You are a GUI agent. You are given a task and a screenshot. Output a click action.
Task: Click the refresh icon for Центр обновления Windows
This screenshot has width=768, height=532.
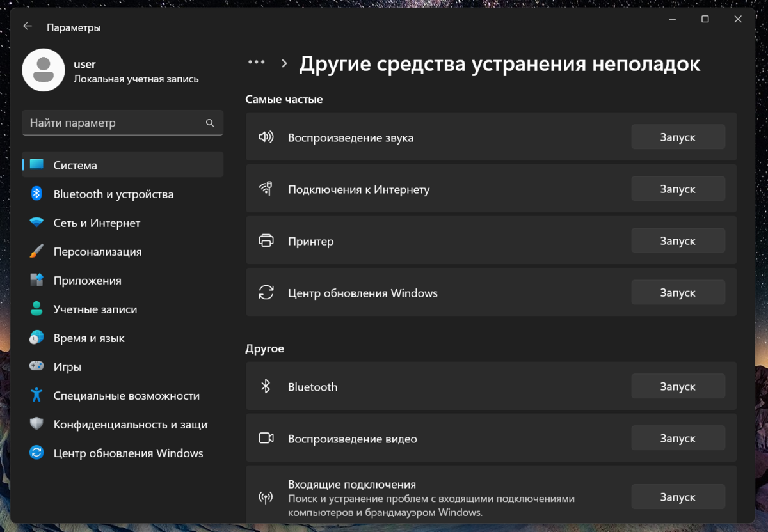tap(266, 292)
